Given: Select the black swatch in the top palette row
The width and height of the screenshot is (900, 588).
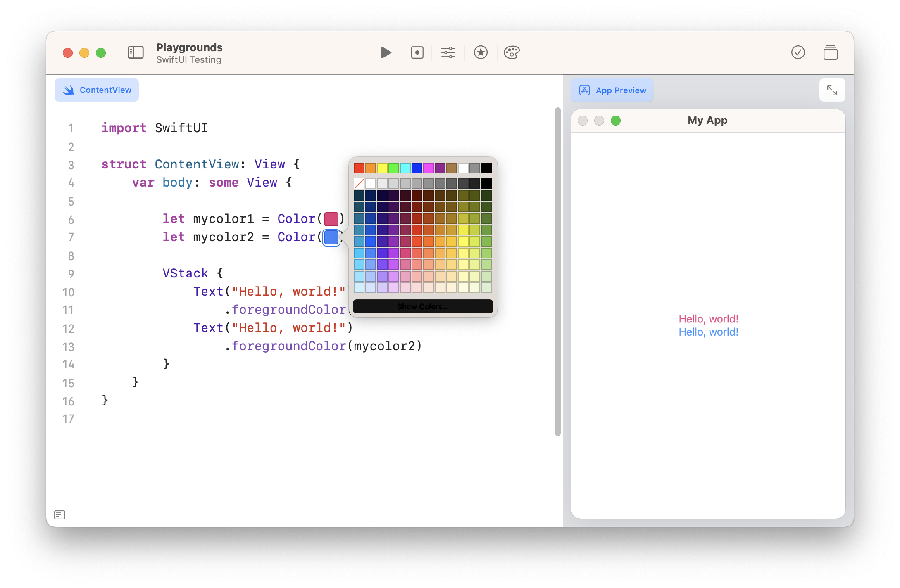Looking at the screenshot, I should pos(486,168).
